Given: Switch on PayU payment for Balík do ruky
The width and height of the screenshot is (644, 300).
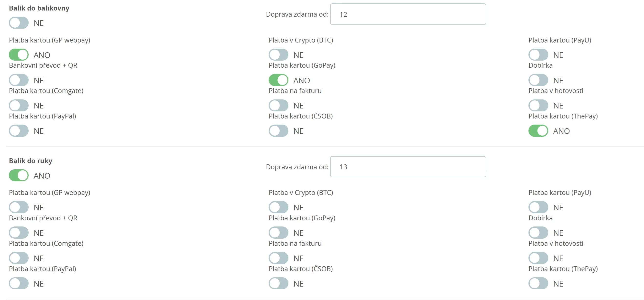Looking at the screenshot, I should click(538, 207).
